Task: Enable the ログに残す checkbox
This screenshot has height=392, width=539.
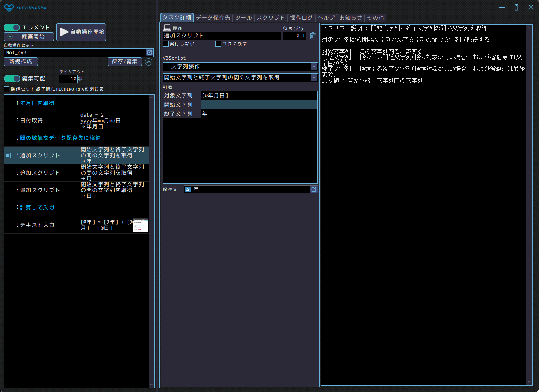Action: point(218,44)
